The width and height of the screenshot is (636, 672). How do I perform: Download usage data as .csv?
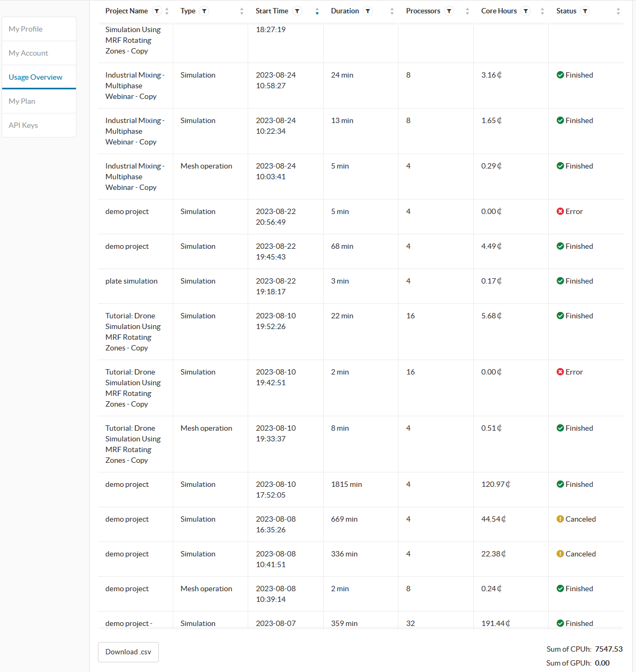[128, 652]
